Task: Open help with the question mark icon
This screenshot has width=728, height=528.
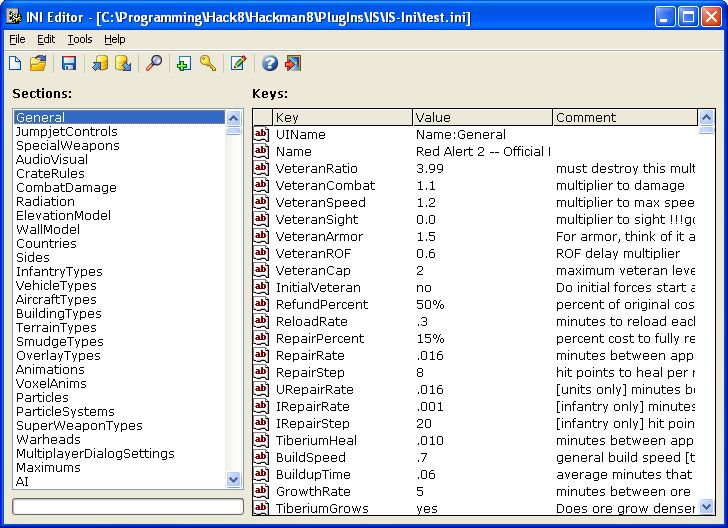Action: (x=269, y=64)
